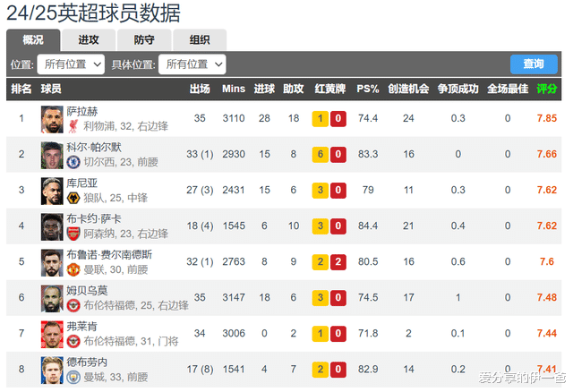Open player link 布鲁诺·费尔南德斯

109,255
